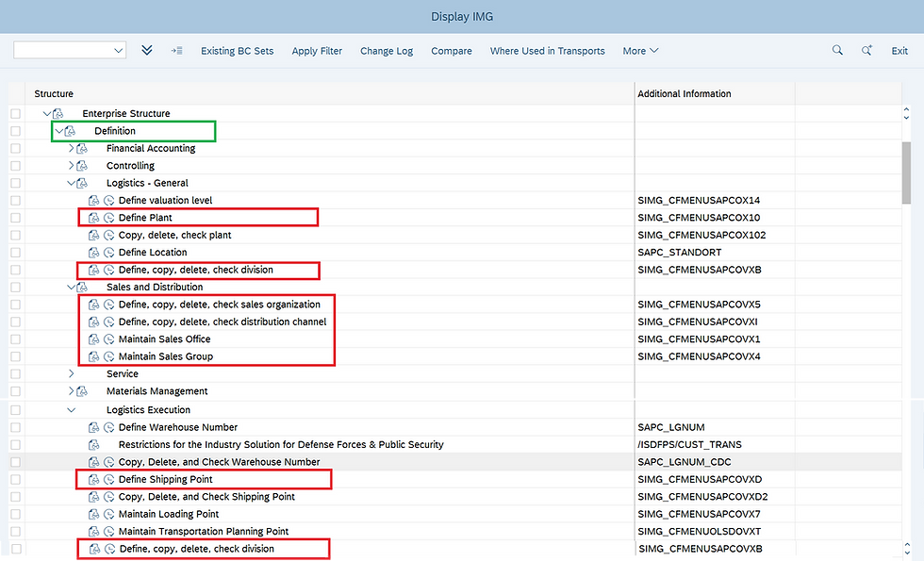
Task: Execute the Maintain Sales Office activity
Action: [x=107, y=338]
